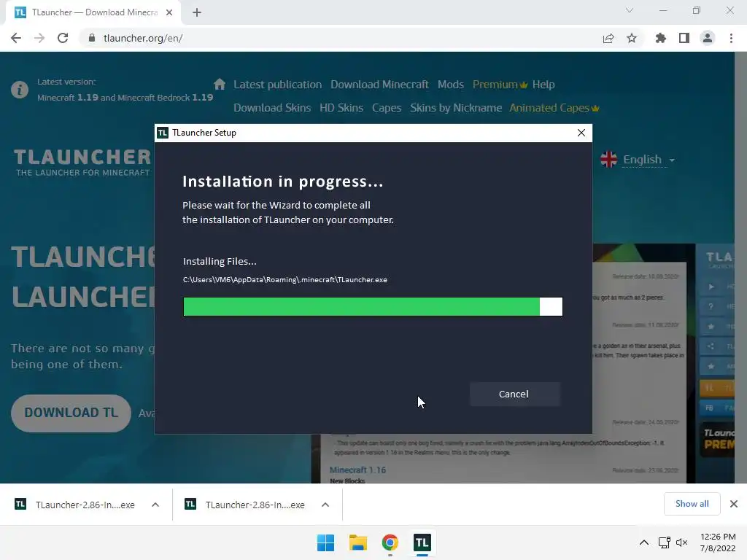Cancel the TLauncher installation
Image resolution: width=747 pixels, height=560 pixels.
pyautogui.click(x=514, y=394)
